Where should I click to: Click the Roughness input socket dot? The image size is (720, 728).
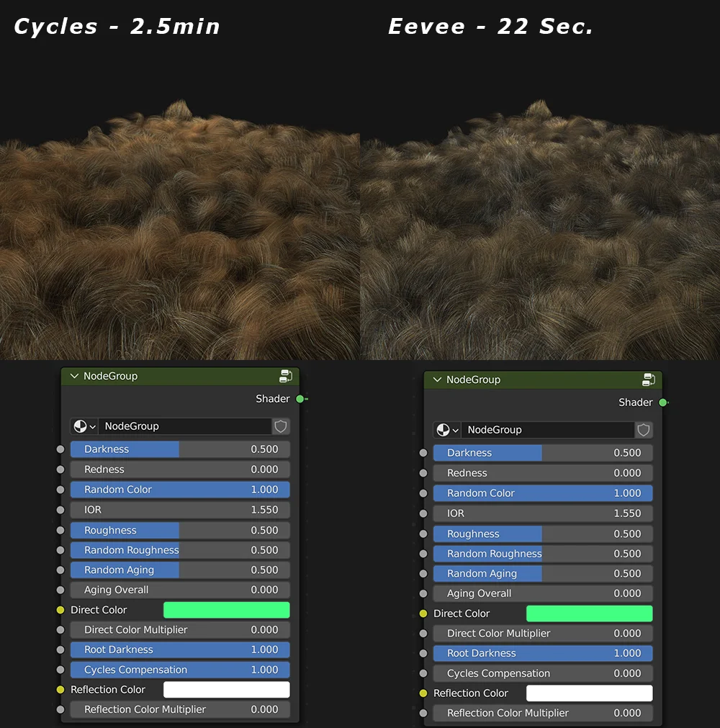click(62, 529)
